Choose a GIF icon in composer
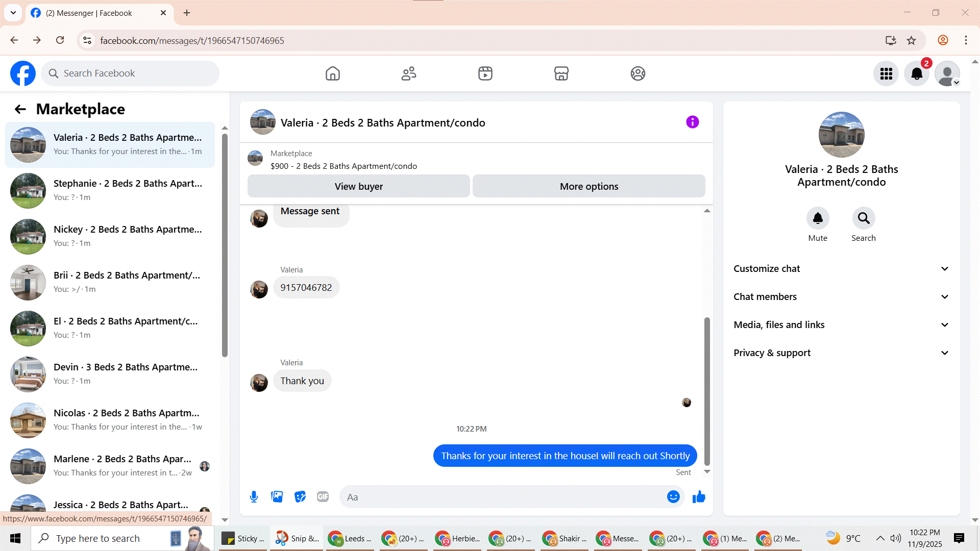The height and width of the screenshot is (551, 980). click(323, 497)
